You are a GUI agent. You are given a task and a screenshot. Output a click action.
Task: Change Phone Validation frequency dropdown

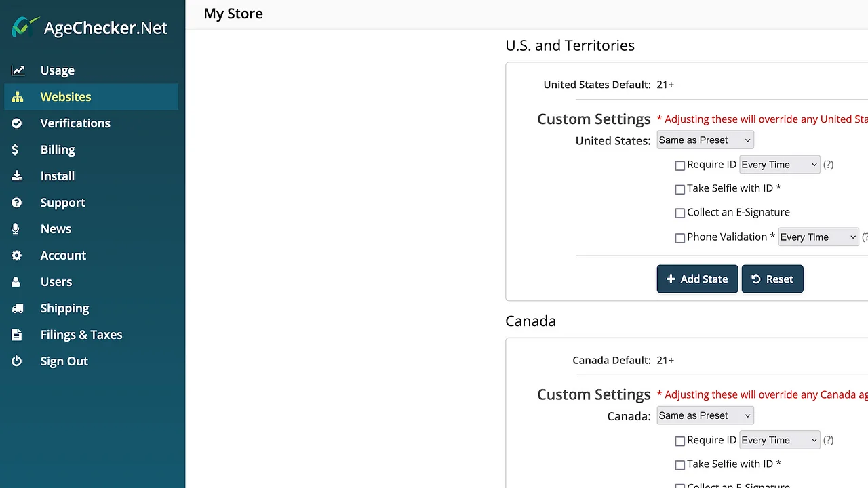tap(818, 237)
